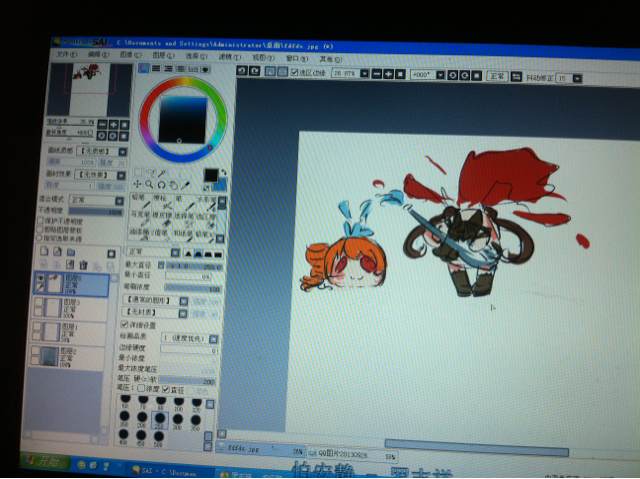Viewport: 640px width, 479px height.
Task: Rotate the view counterclockwise from the top toolbar
Action: (452, 75)
